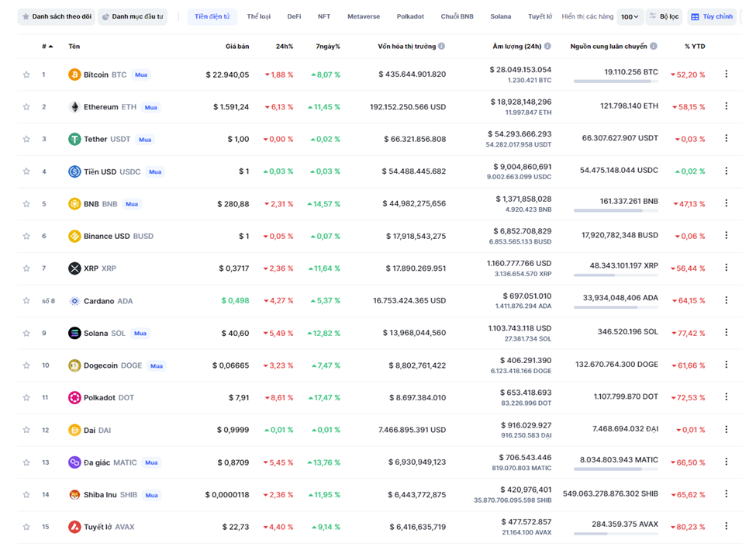Open info tooltip for Vốn hóa thị trường
This screenshot has width=756, height=547.
(x=441, y=47)
